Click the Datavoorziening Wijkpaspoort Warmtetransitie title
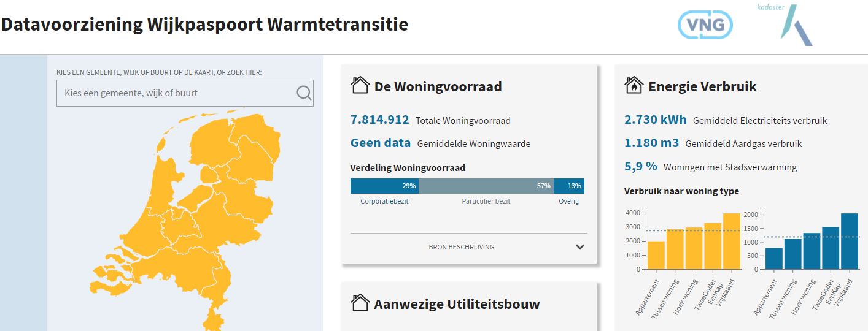 pyautogui.click(x=205, y=25)
